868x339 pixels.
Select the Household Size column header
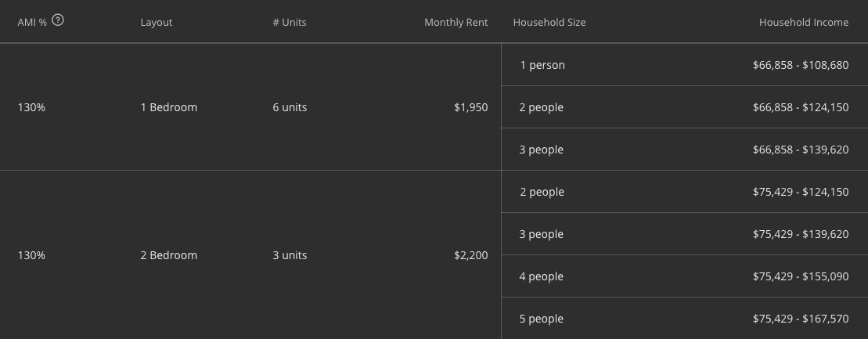pos(549,23)
